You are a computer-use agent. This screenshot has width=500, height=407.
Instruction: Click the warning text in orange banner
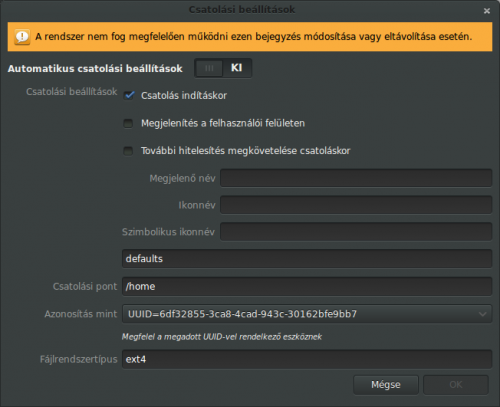254,37
